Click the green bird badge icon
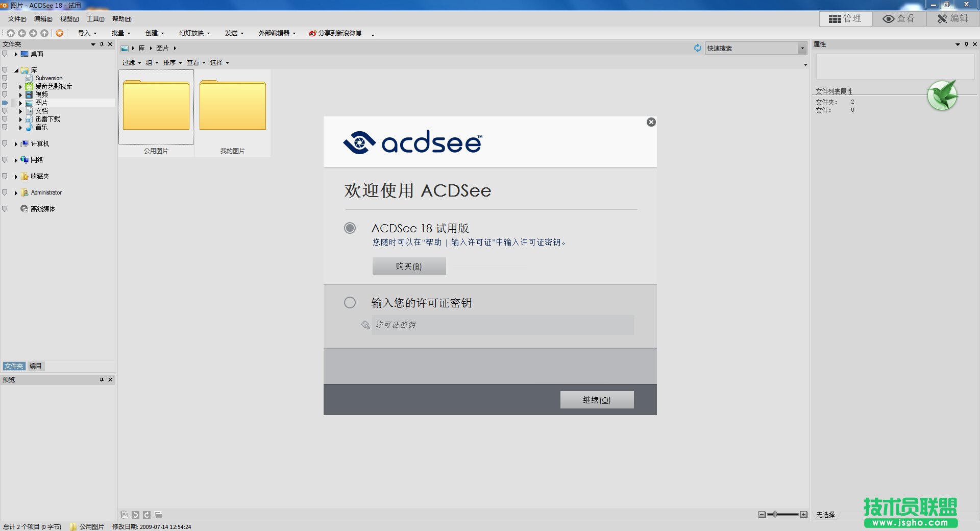This screenshot has width=980, height=531. point(942,95)
